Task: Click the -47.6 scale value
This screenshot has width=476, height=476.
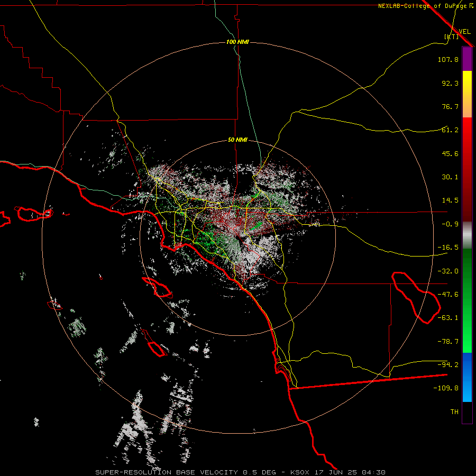Action: click(448, 295)
